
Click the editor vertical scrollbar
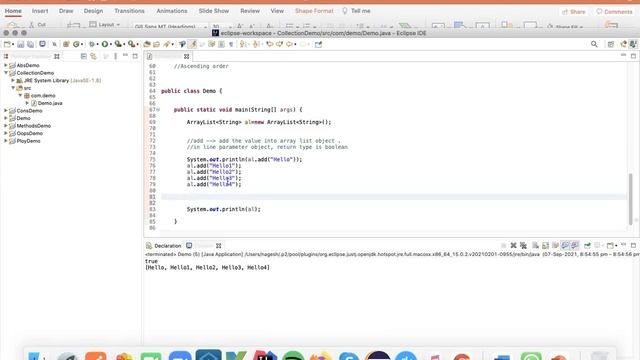click(631, 198)
